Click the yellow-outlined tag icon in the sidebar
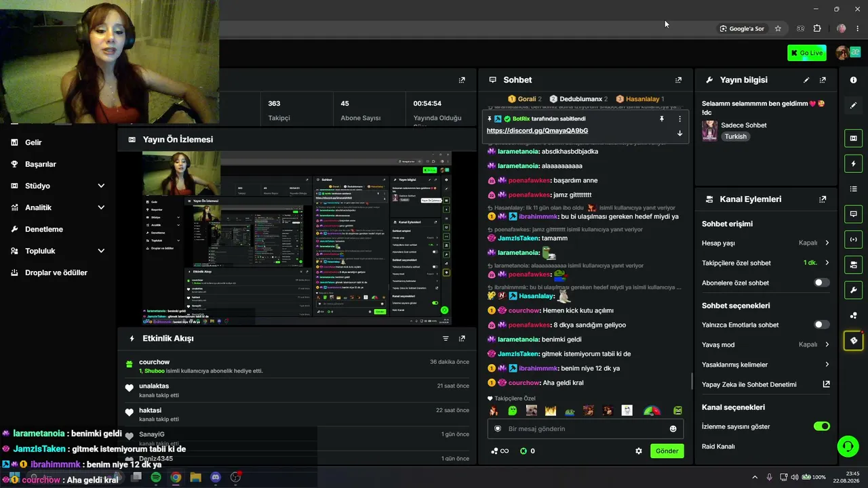 coord(853,340)
